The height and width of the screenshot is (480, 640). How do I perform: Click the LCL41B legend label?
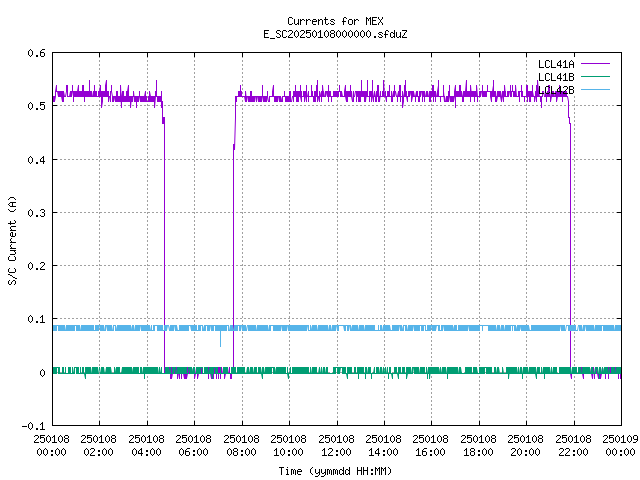click(x=556, y=77)
